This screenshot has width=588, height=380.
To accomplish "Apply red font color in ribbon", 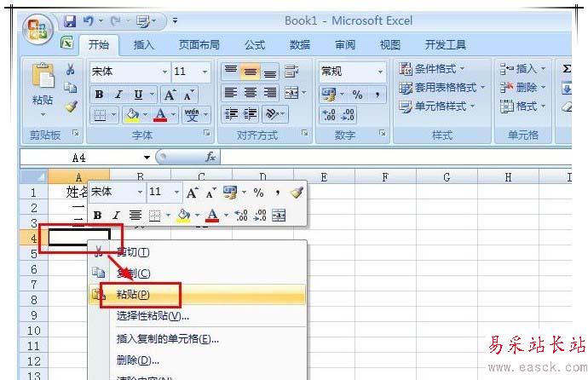I will [x=160, y=115].
